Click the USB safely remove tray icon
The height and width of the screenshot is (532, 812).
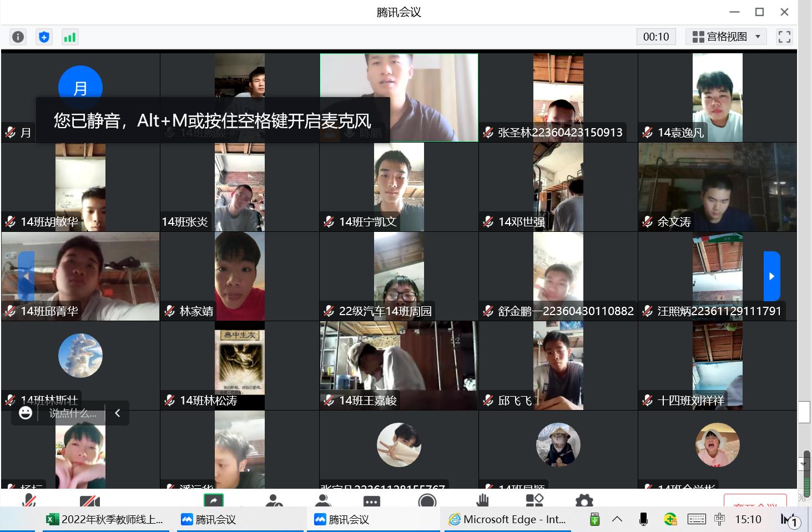(x=594, y=520)
